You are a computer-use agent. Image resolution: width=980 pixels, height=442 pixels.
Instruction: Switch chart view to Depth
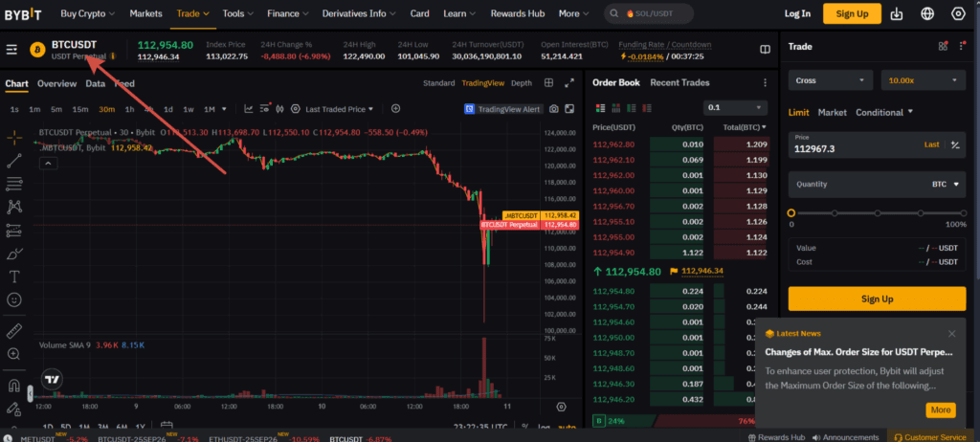coord(522,83)
